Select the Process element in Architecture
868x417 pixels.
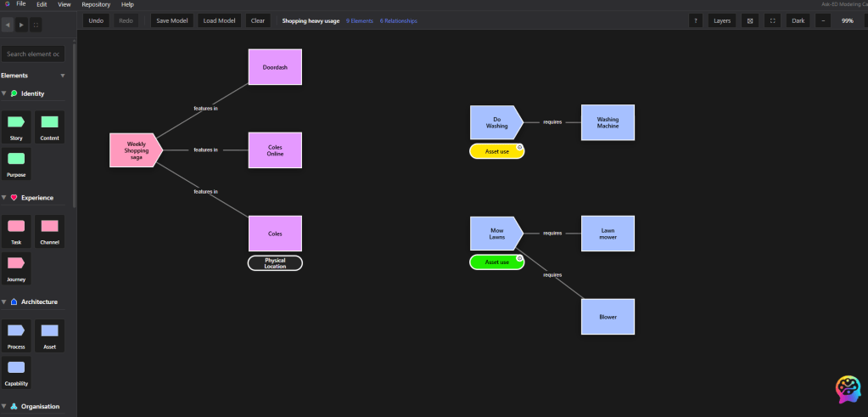tap(16, 332)
